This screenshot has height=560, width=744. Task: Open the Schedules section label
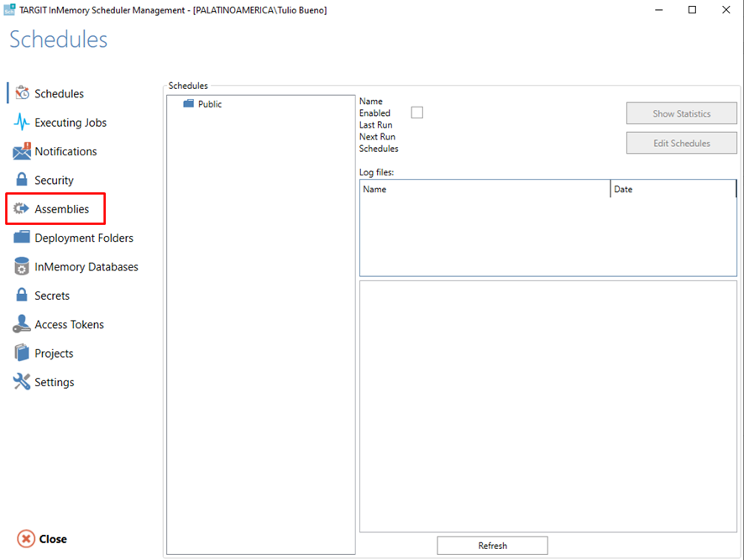pos(60,93)
